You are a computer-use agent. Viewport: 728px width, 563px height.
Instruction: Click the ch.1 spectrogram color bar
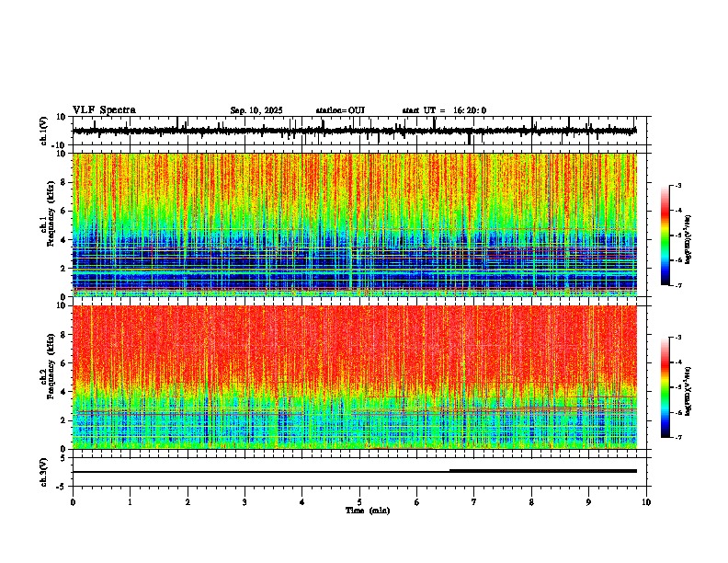[665, 236]
